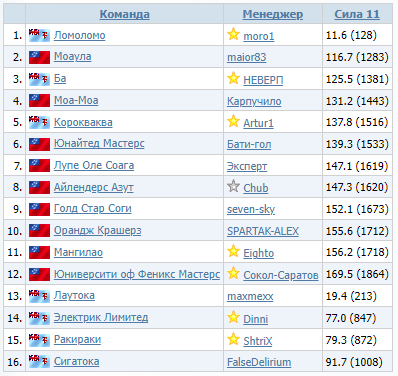
Task: Click the gold star beside ShtriX
Action: 233,339
